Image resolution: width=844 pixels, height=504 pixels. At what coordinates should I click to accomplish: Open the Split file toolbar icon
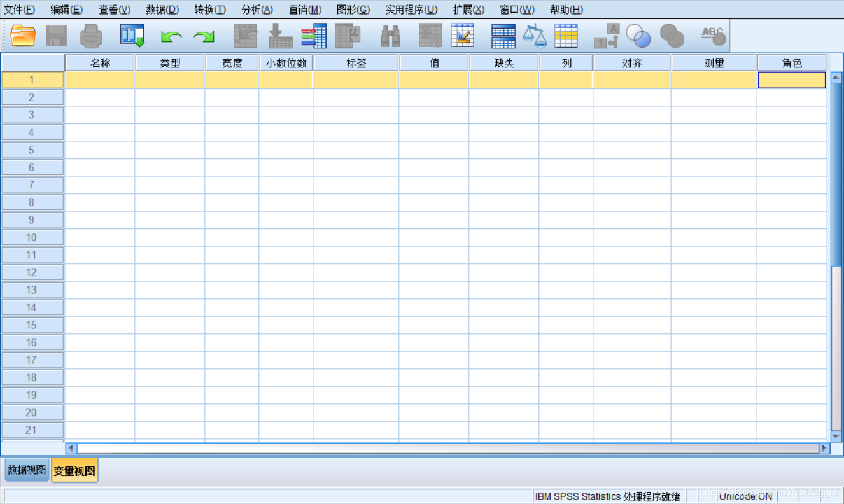click(x=503, y=36)
